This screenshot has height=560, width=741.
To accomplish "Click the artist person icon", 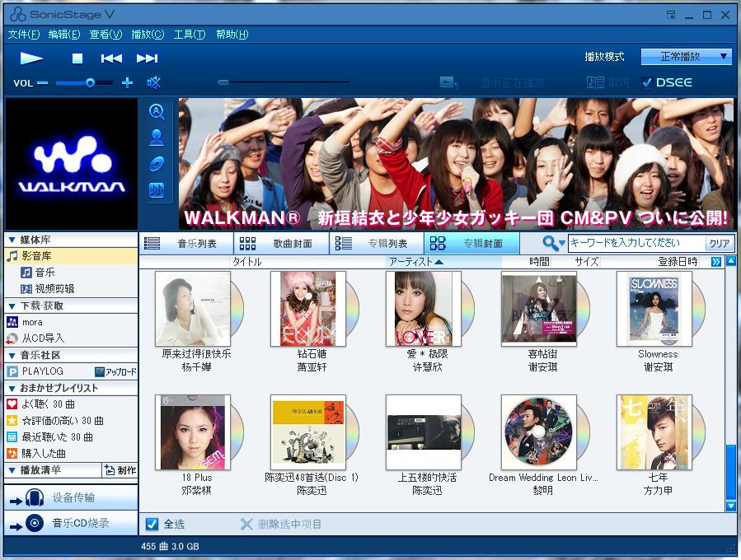I will pos(157,138).
